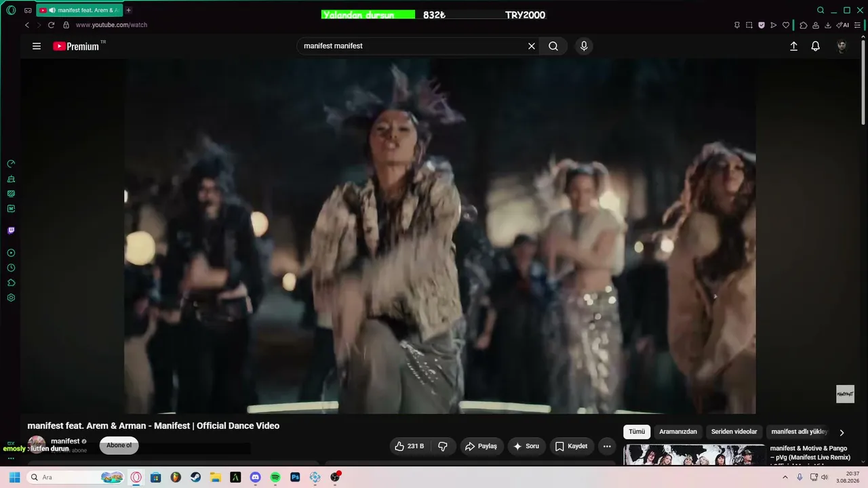Open the sidebar GX Cleaner icon

(11, 179)
